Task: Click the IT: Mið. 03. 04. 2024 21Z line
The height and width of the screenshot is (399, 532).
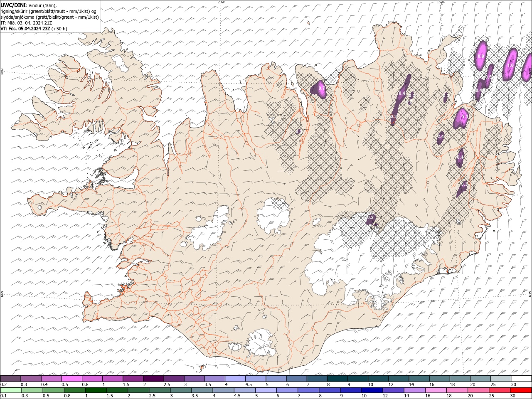Action: (x=26, y=23)
